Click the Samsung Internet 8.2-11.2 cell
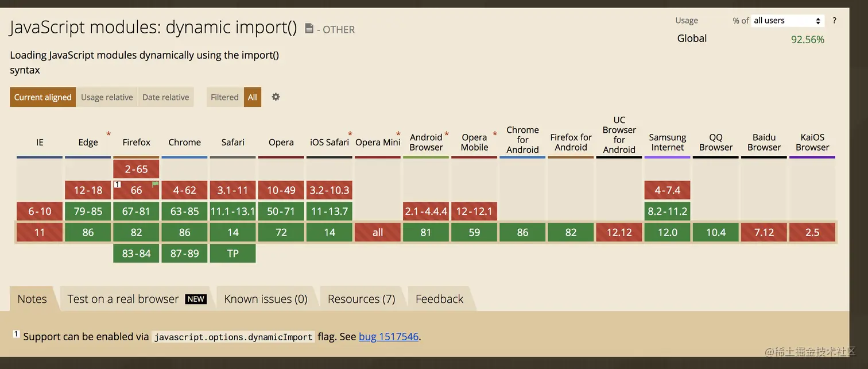 click(x=668, y=211)
